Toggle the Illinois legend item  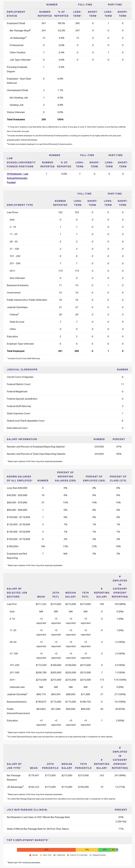pos(34,855)
